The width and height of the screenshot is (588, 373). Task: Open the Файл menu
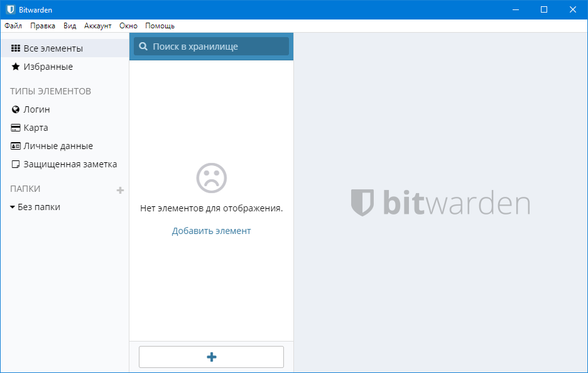tap(13, 26)
